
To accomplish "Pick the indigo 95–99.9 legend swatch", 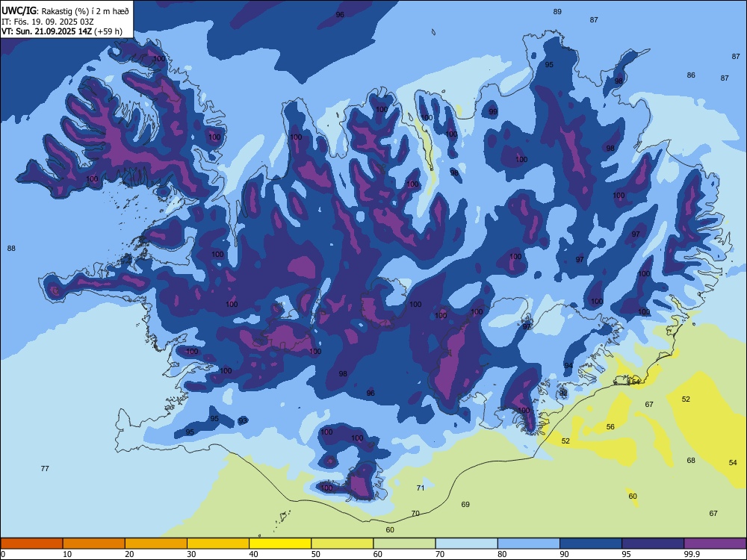I will point(653,544).
